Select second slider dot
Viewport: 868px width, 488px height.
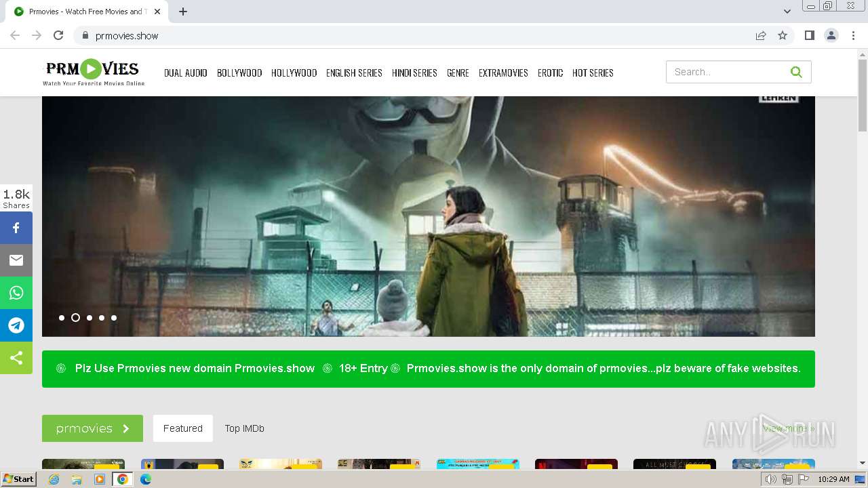pos(75,317)
